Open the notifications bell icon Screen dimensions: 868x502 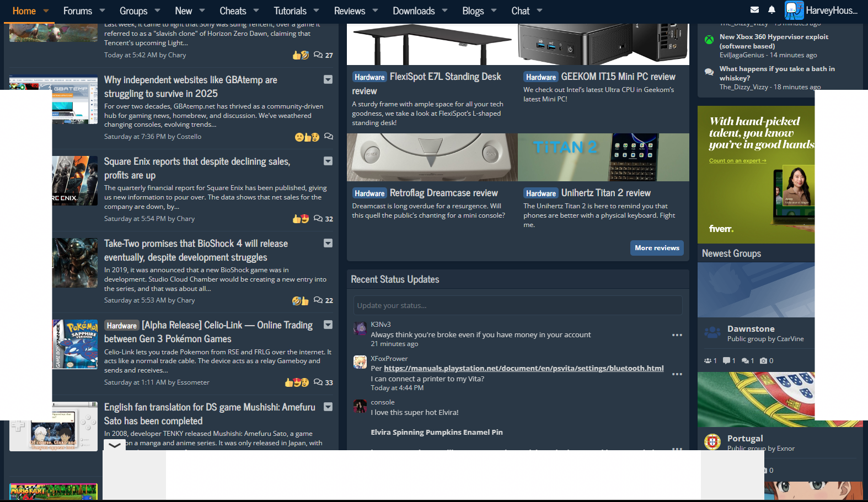771,10
